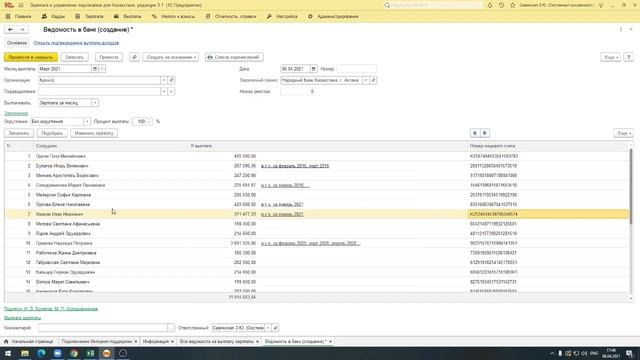The image size is (640, 360).
Task: Open the Отчетность, справки section
Action: click(x=231, y=16)
